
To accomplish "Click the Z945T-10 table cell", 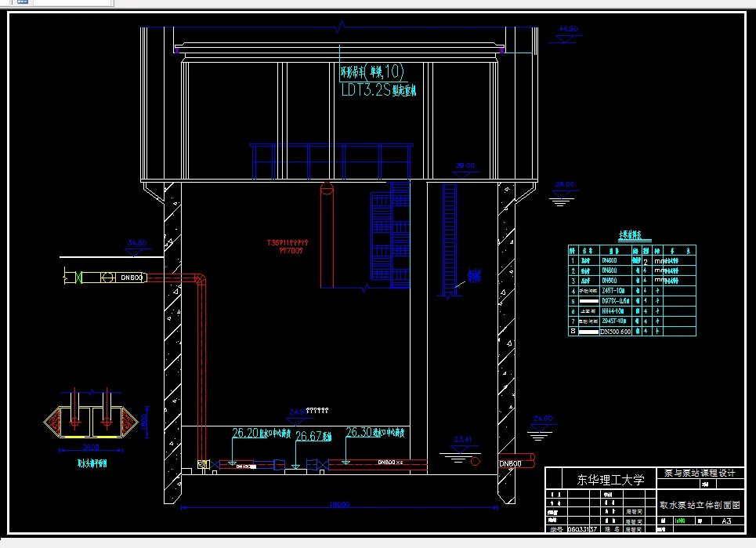I will click(614, 321).
